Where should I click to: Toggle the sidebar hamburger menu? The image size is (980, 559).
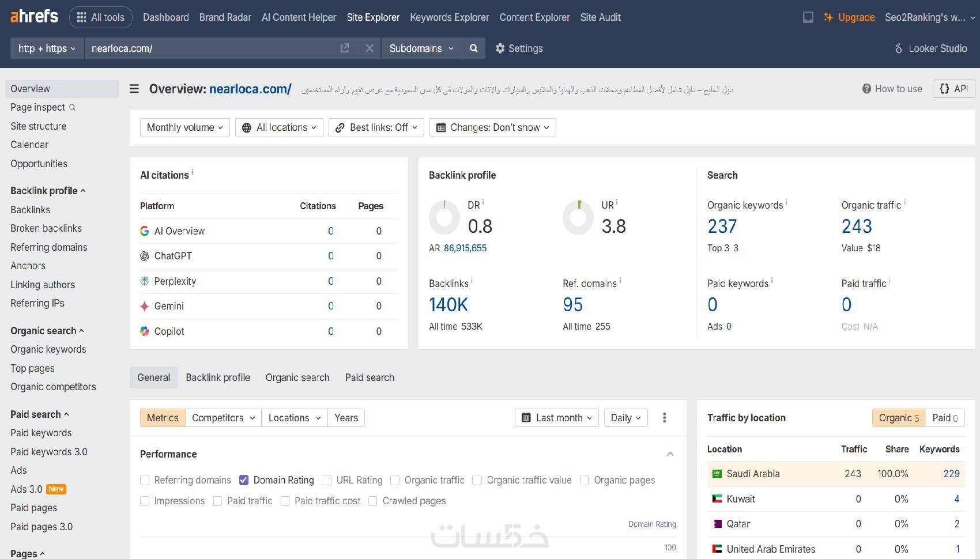[x=134, y=89]
